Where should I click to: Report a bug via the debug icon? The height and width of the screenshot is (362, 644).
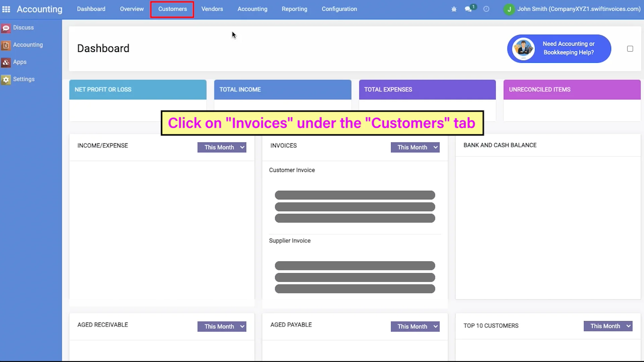(454, 9)
